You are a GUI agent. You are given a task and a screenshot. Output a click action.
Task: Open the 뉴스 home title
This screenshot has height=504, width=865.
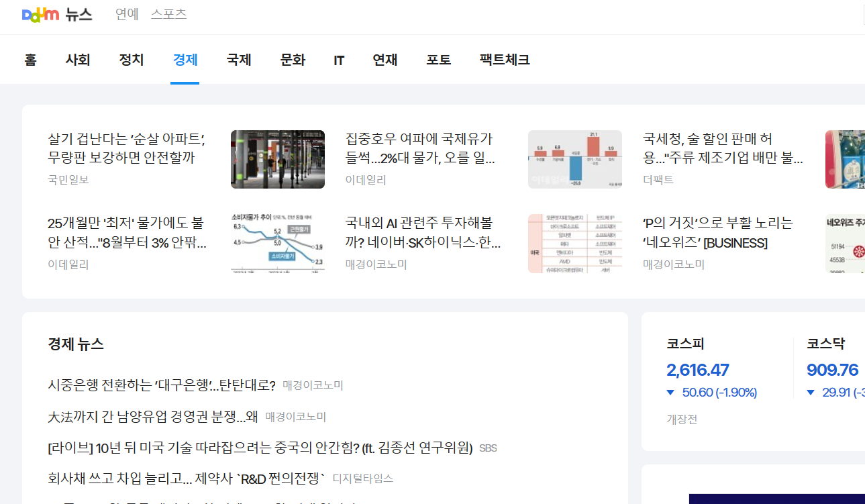[x=79, y=15]
